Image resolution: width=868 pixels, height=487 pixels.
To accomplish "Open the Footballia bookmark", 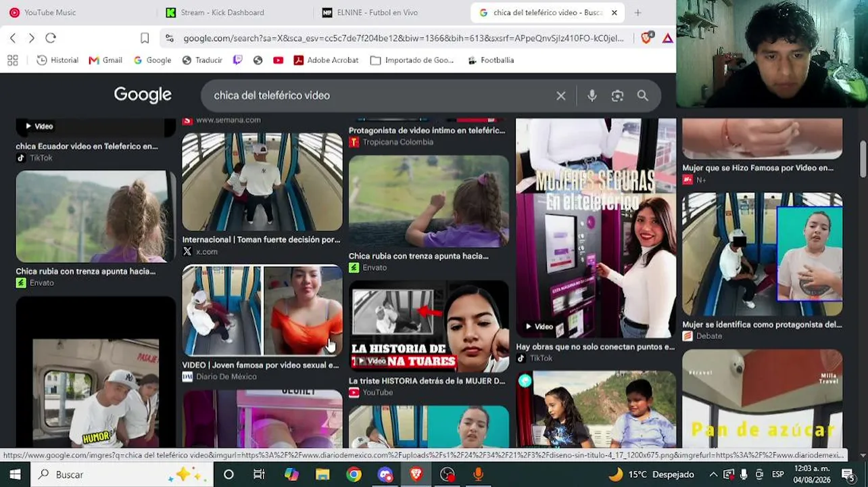I will tap(491, 60).
